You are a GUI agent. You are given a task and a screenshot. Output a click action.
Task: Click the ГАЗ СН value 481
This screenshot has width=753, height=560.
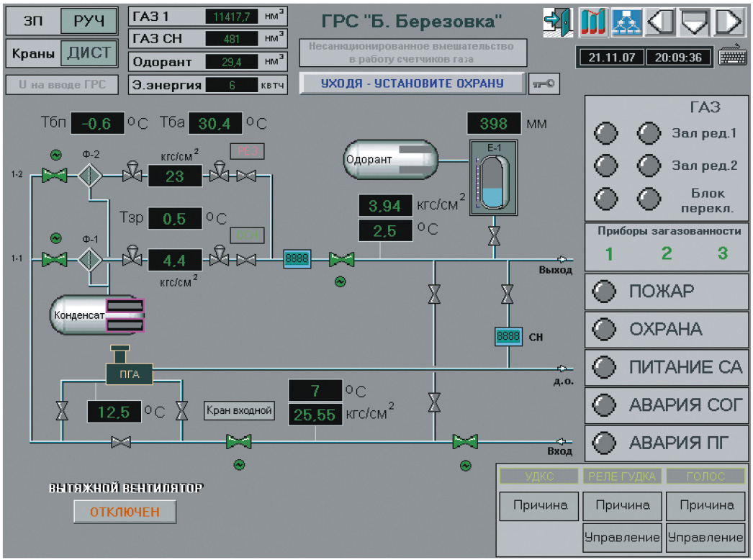(x=232, y=39)
